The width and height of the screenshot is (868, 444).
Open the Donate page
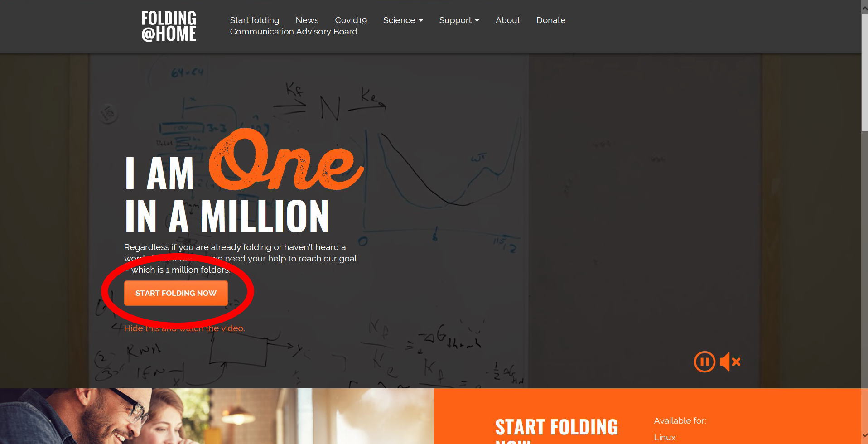point(551,20)
